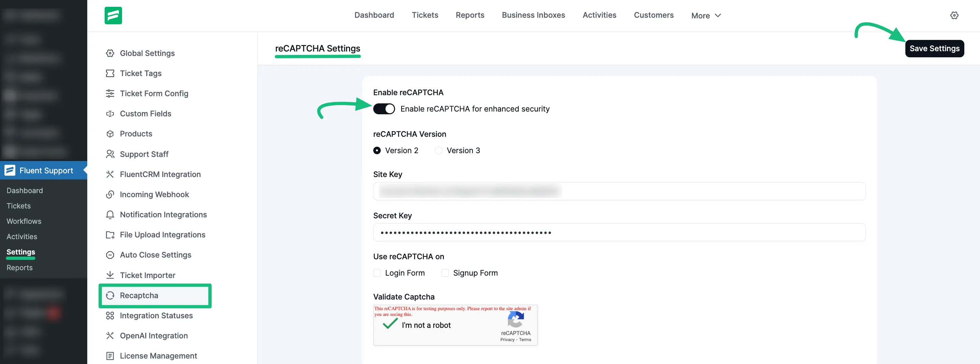Open Recaptcha settings via its refresh icon
Viewport: 980px width, 364px height.
(x=110, y=295)
